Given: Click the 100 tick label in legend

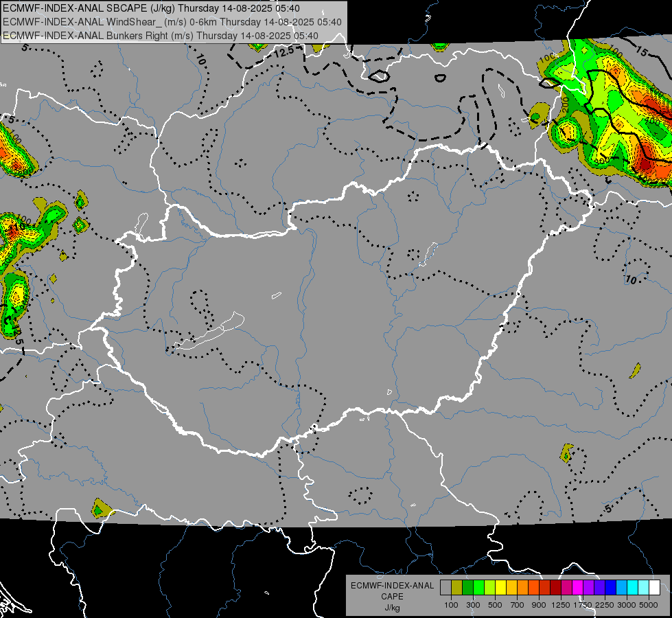Looking at the screenshot, I should tap(451, 605).
